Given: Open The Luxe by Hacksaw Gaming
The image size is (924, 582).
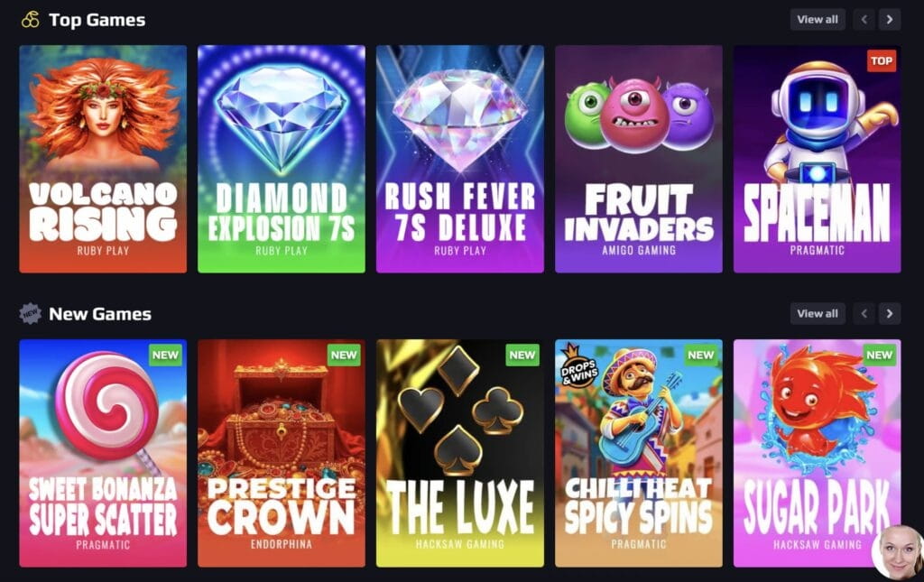Looking at the screenshot, I should pyautogui.click(x=460, y=453).
